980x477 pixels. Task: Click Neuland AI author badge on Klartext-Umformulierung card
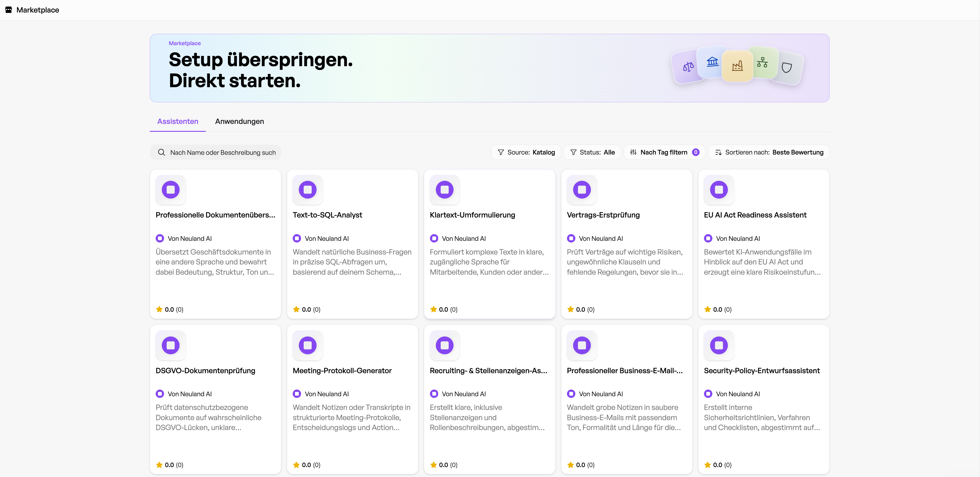pos(434,239)
